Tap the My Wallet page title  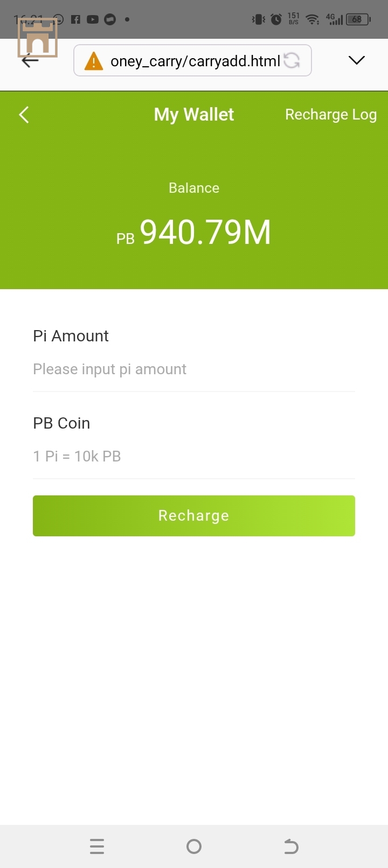194,115
